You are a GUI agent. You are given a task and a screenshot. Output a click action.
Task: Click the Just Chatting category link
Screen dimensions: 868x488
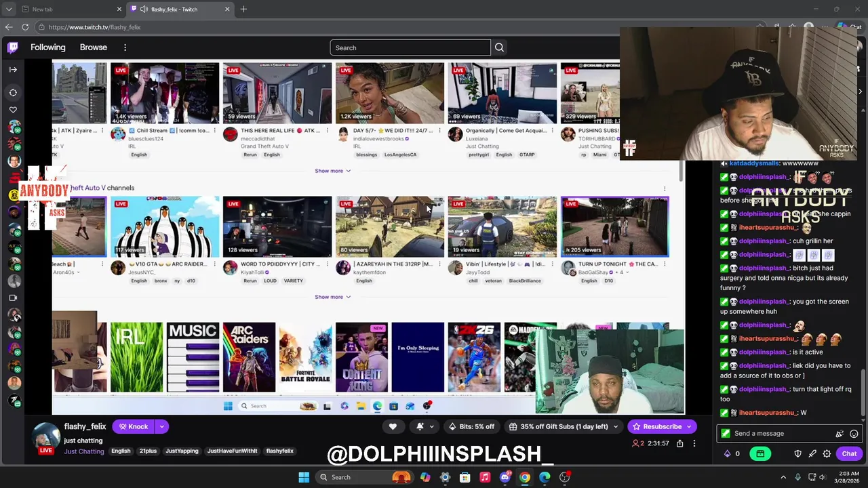84,451
